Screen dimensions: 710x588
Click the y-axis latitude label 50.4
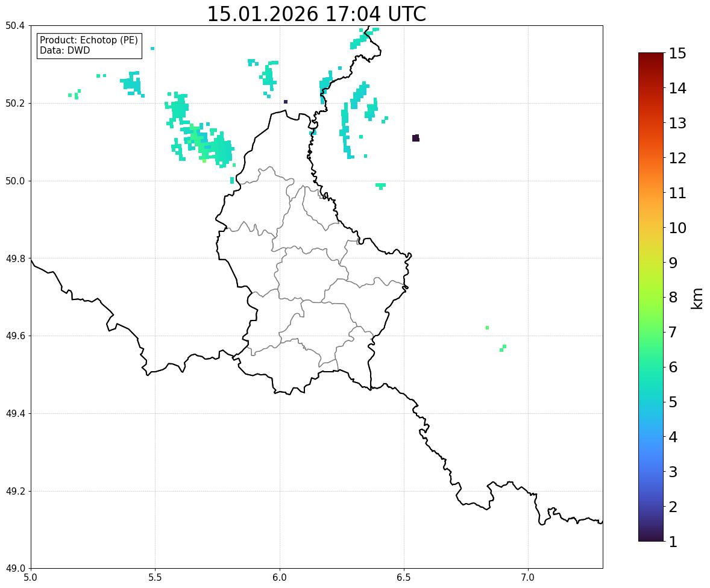click(15, 26)
